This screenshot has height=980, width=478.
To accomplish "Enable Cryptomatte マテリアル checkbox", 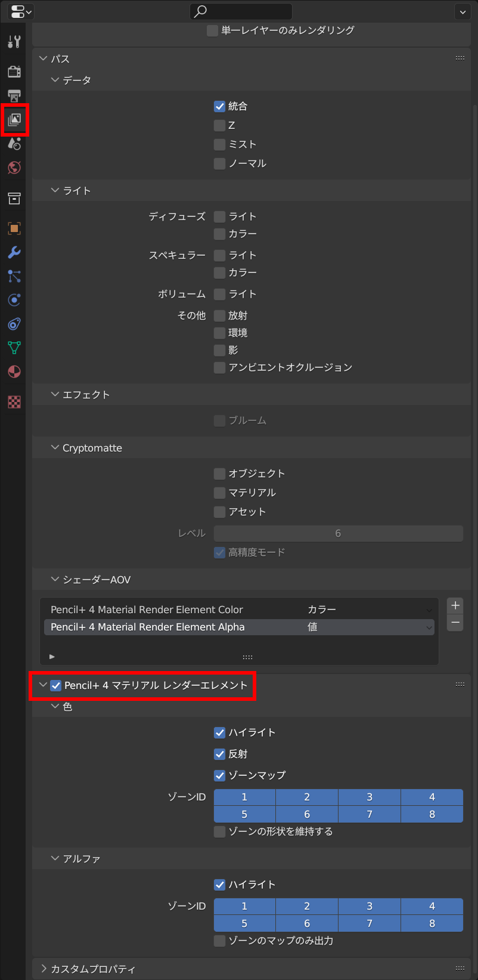I will (219, 493).
